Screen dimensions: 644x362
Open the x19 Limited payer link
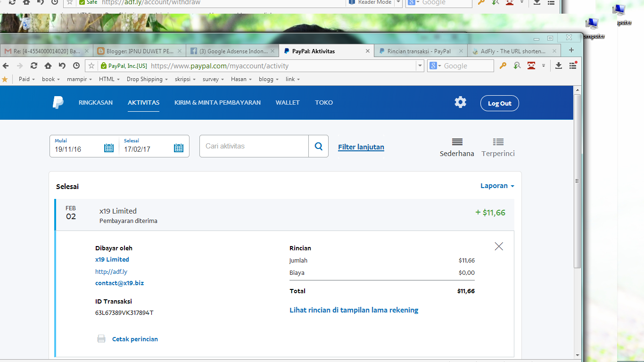[x=112, y=259]
